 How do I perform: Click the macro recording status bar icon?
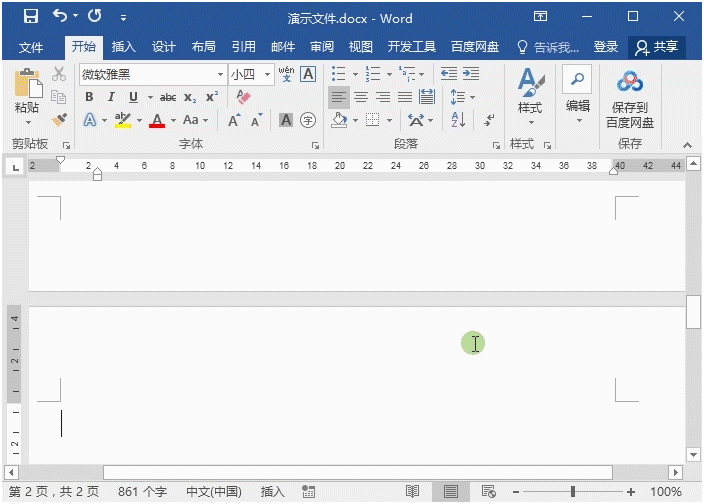(x=308, y=491)
